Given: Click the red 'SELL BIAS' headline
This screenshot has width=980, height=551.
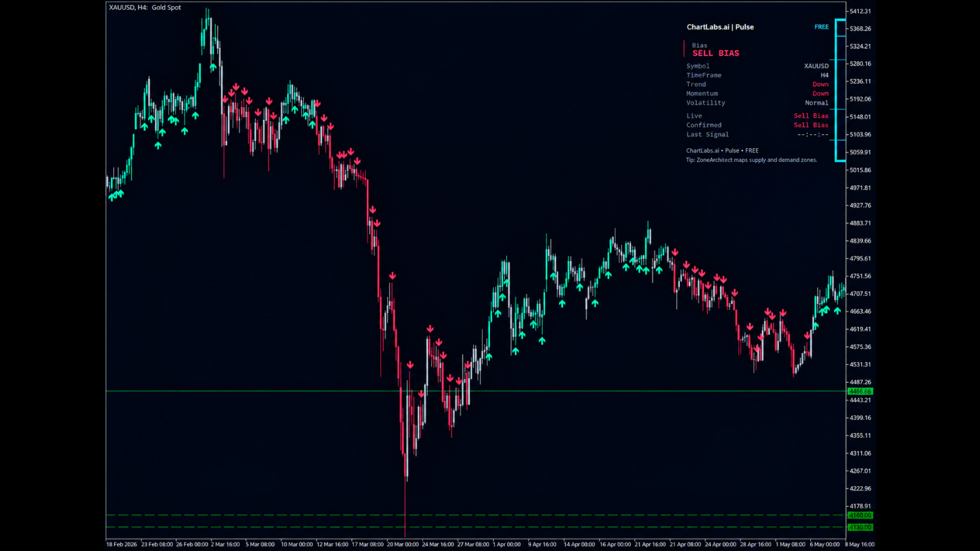Looking at the screenshot, I should pyautogui.click(x=715, y=53).
